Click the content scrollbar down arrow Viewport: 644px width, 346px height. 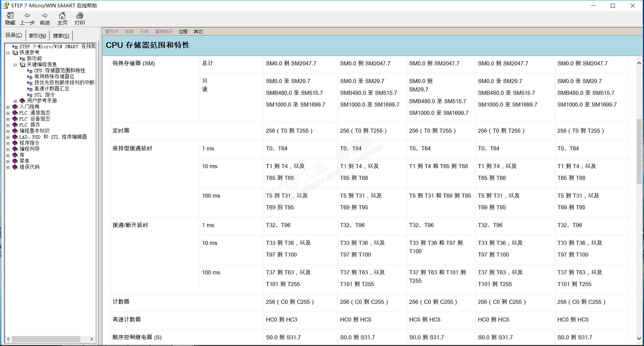click(639, 339)
